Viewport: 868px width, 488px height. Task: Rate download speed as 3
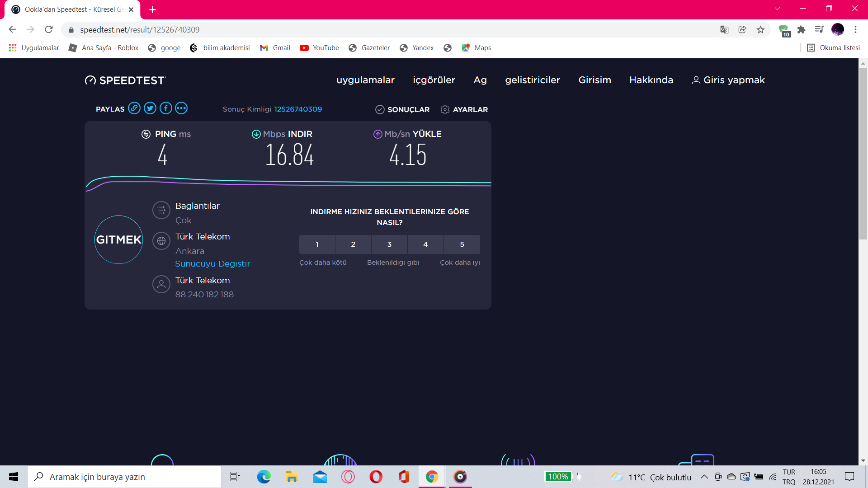coord(389,244)
